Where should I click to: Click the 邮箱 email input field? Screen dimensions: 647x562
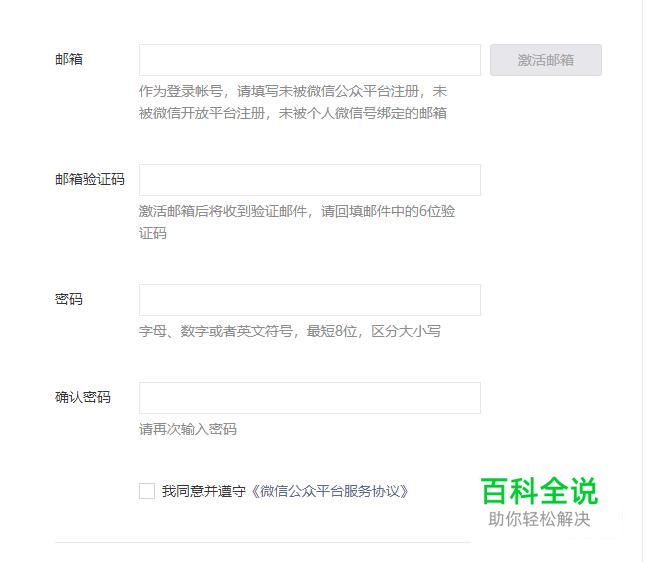pos(309,60)
